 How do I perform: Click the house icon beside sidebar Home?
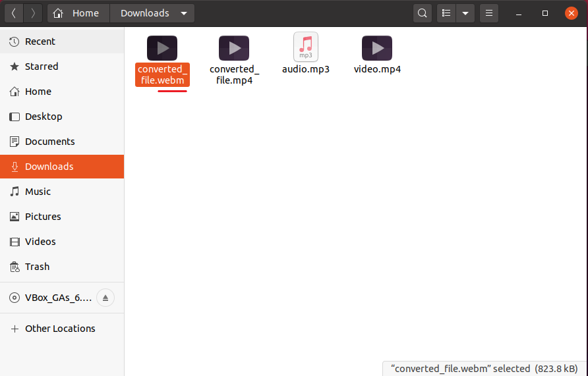pos(15,92)
